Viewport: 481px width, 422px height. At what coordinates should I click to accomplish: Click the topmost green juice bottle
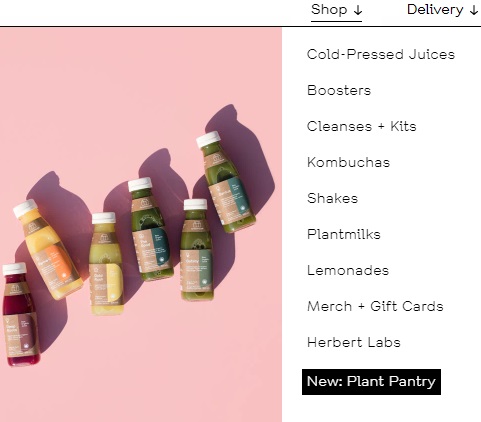coord(226,182)
